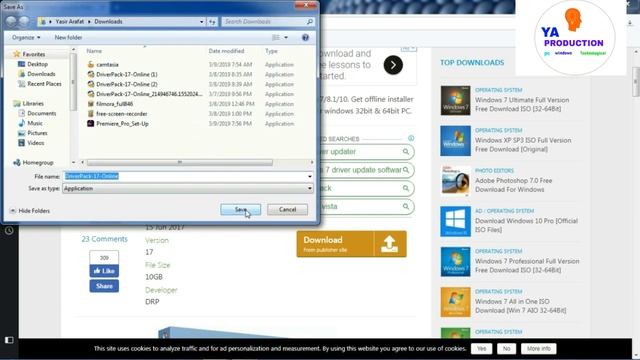Open the address bar previous locations dropdown

coord(201,22)
